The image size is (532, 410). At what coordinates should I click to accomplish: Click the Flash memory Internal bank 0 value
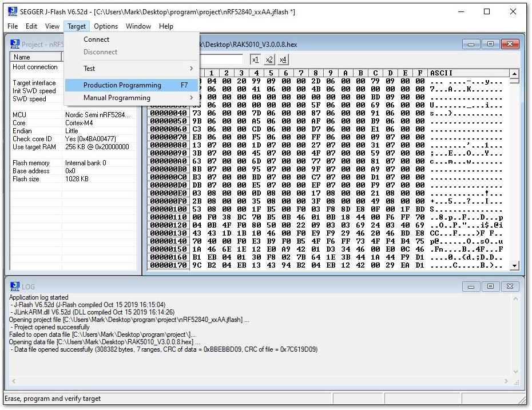click(85, 163)
